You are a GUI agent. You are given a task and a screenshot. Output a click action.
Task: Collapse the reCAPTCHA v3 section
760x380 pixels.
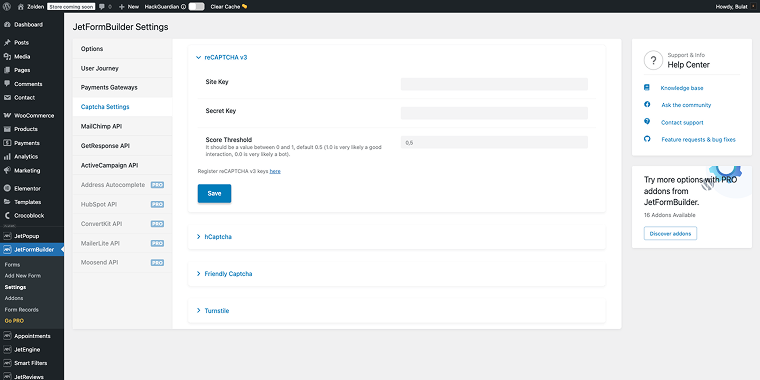point(222,57)
